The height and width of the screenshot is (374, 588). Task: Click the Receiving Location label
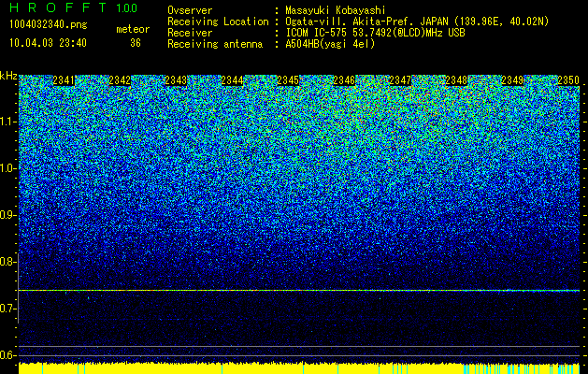[218, 22]
